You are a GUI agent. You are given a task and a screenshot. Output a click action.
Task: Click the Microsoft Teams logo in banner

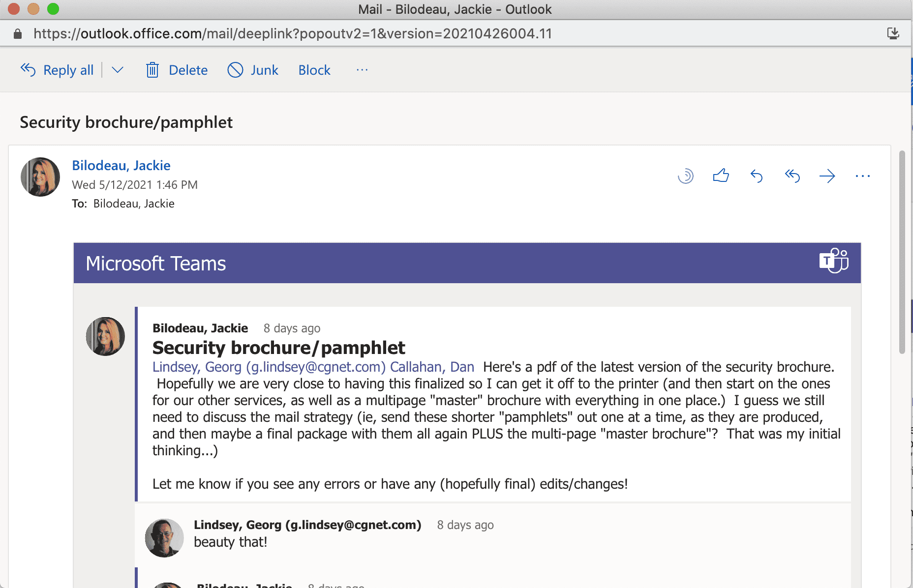pos(833,261)
